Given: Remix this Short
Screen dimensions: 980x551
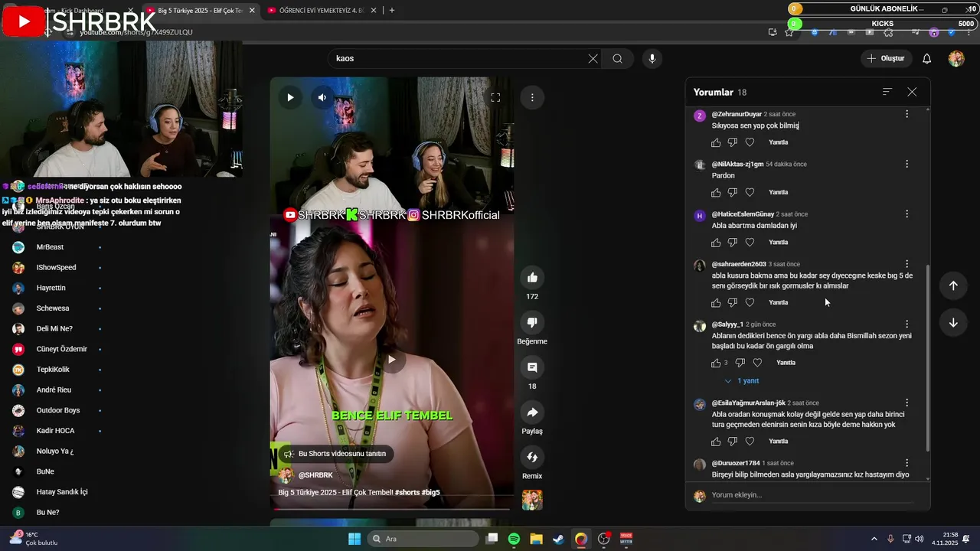Looking at the screenshot, I should 532,457.
